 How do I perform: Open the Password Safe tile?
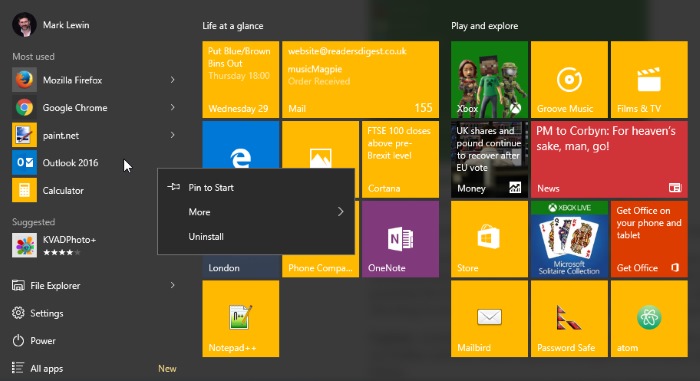pyautogui.click(x=569, y=318)
